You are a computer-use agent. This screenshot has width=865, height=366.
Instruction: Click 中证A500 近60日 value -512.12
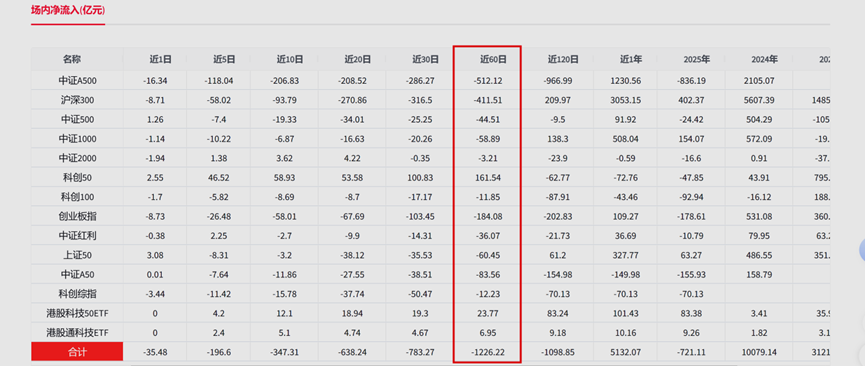(x=488, y=81)
